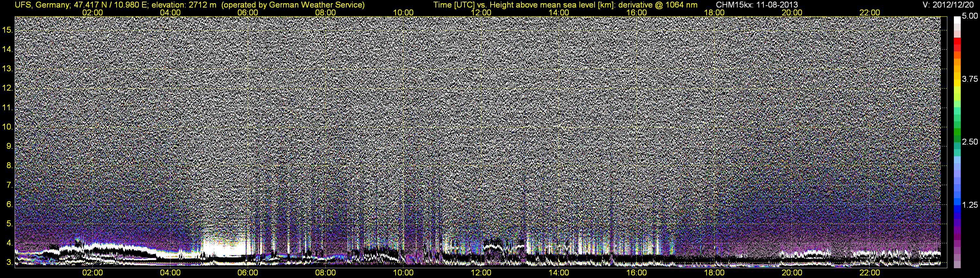Screen dimensions: 980x278
Task: Click the 08:00 label on the lower time axis
Action: [326, 273]
